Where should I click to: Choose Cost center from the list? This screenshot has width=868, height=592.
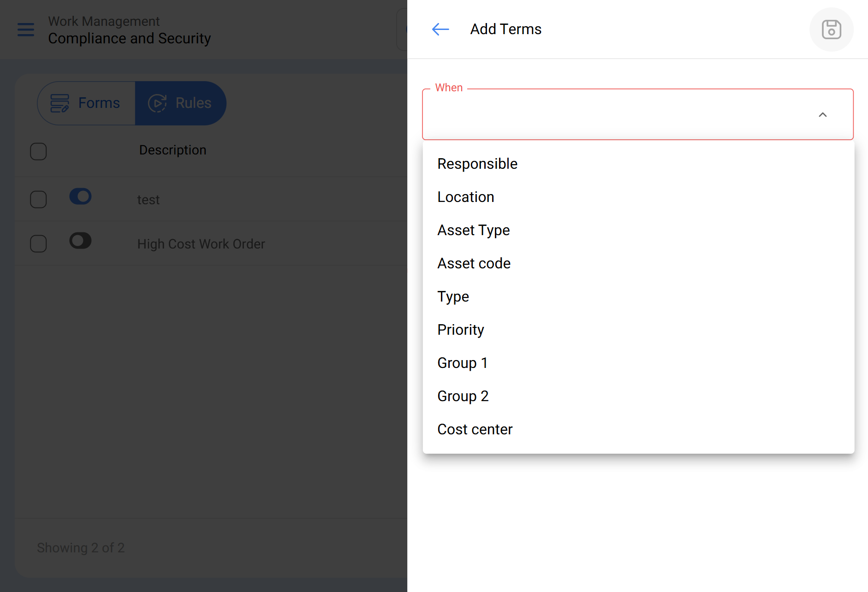[475, 429]
